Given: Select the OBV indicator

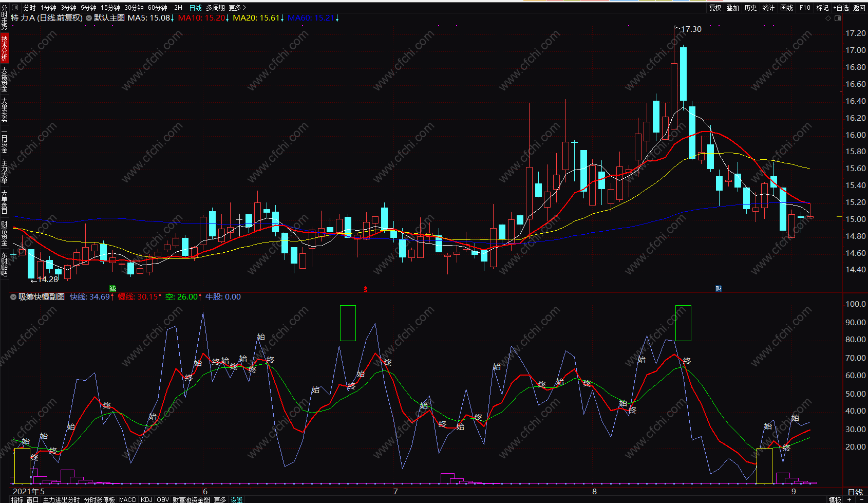Looking at the screenshot, I should 163,499.
